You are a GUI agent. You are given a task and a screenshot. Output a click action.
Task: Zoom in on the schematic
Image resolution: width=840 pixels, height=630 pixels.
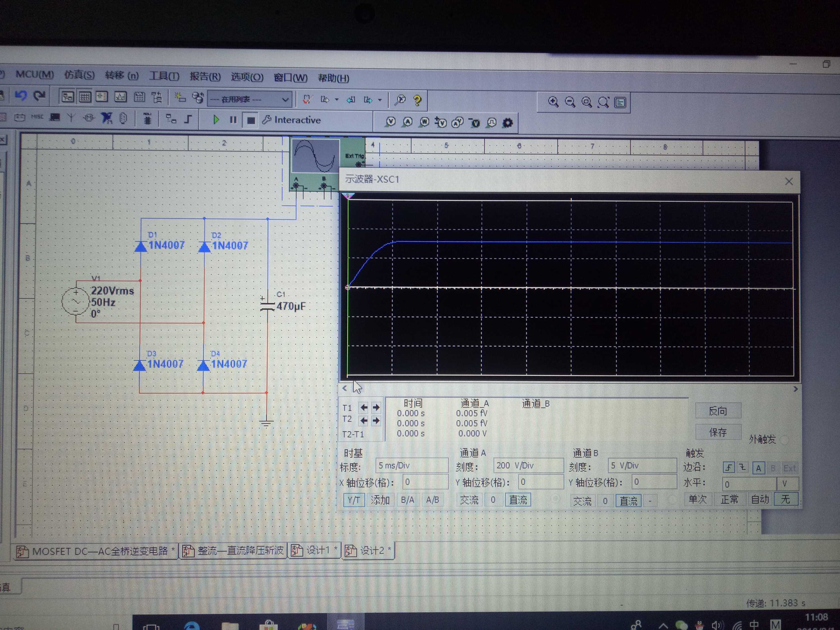click(553, 102)
